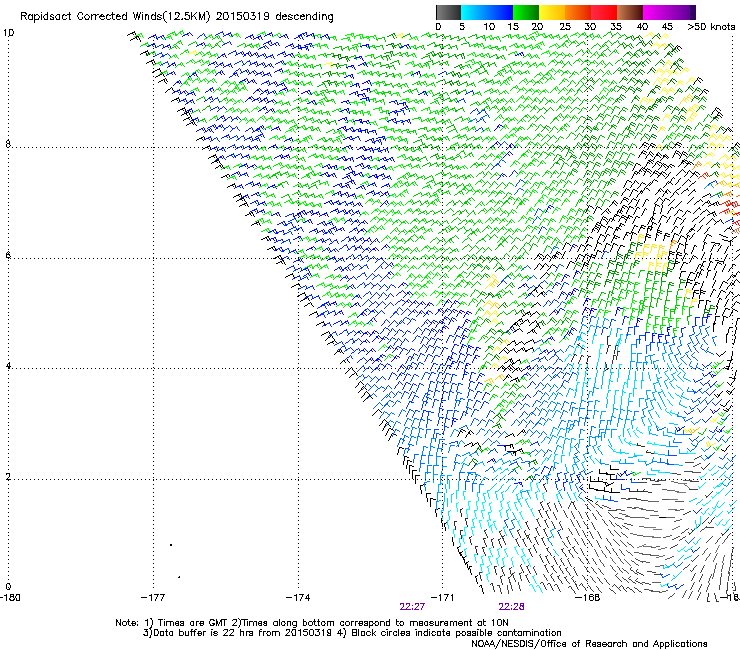
Task: Click the orange 25-30 knots legend segment
Action: point(578,12)
